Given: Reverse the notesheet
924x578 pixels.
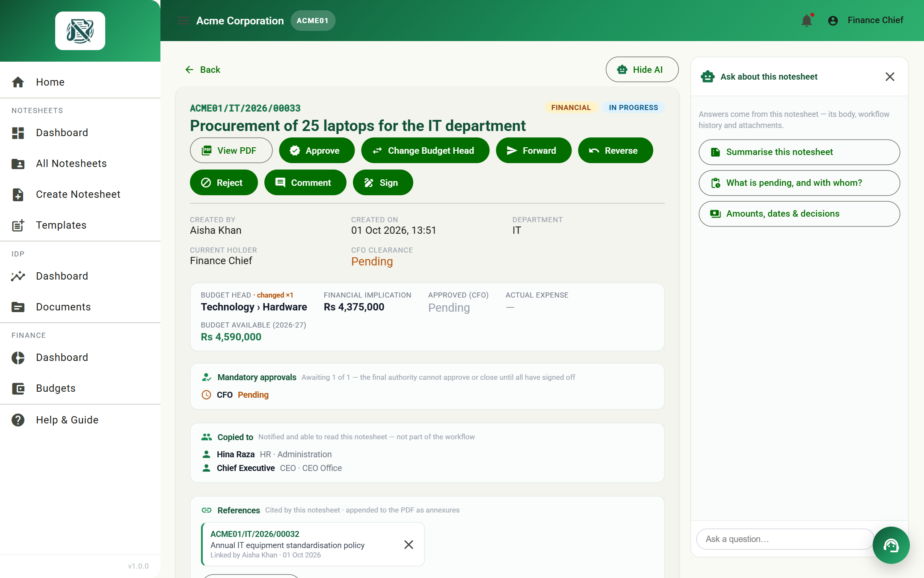Looking at the screenshot, I should [615, 150].
